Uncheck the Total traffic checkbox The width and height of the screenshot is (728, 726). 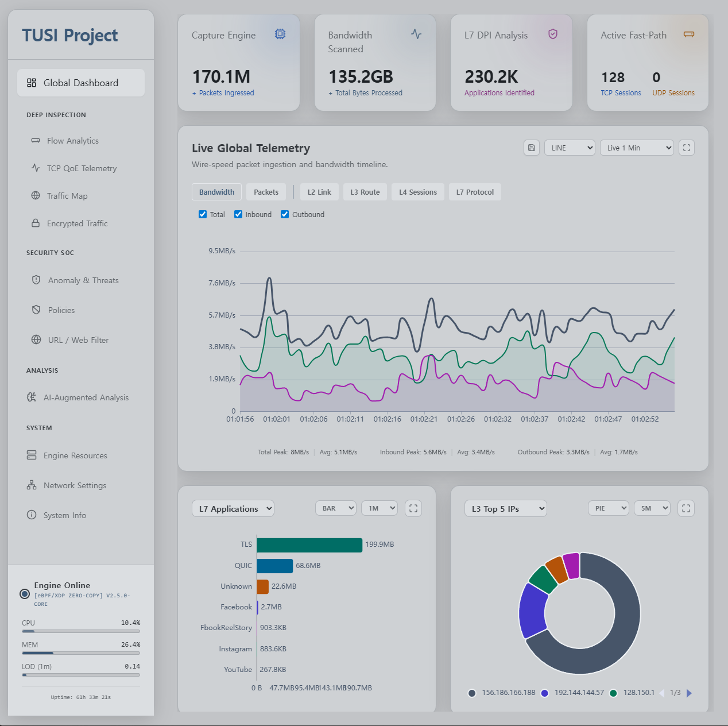(203, 214)
